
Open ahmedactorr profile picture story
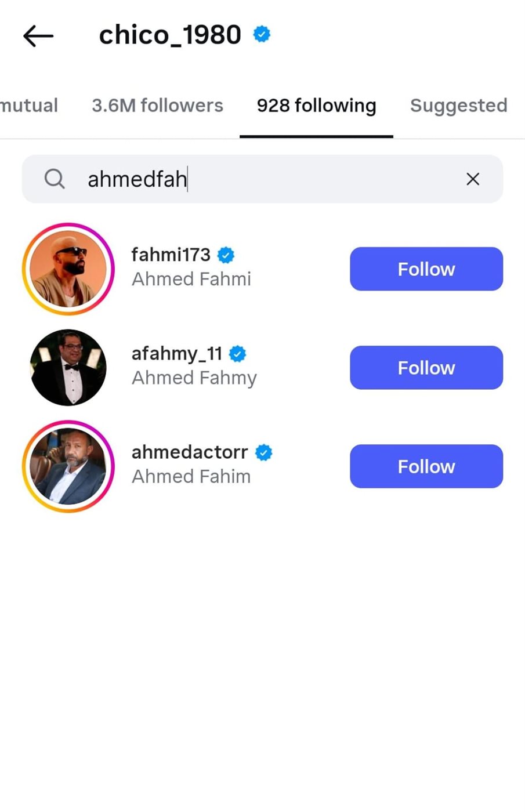[68, 466]
